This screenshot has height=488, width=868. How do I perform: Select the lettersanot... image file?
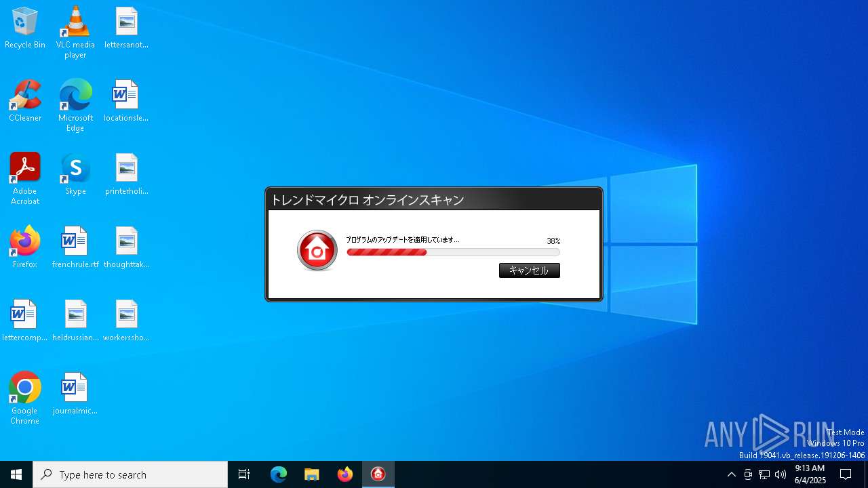126,28
